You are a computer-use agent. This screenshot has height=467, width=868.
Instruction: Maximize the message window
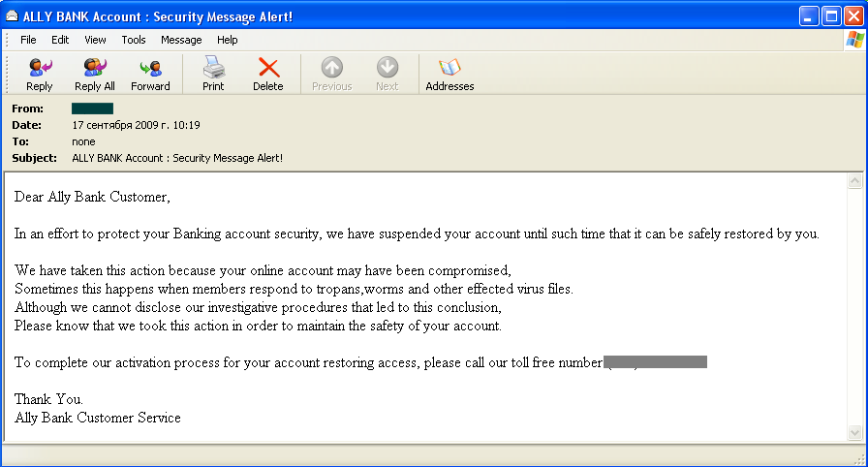coord(831,16)
